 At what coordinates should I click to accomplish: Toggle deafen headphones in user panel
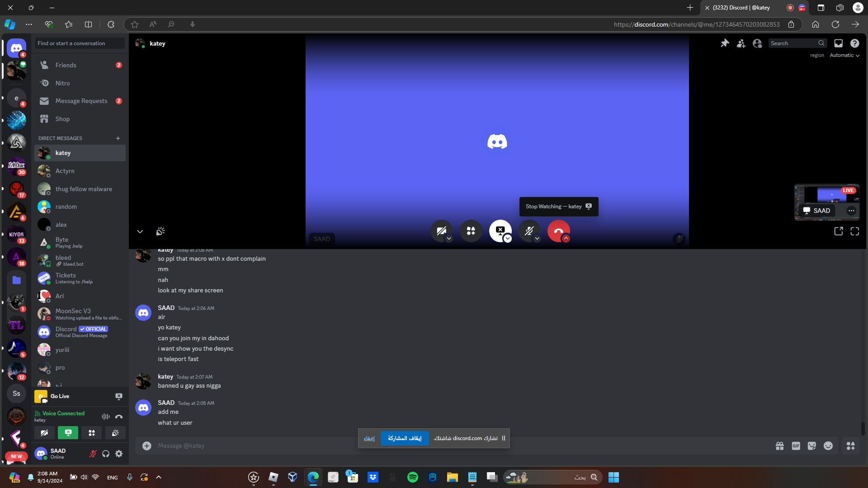[106, 454]
